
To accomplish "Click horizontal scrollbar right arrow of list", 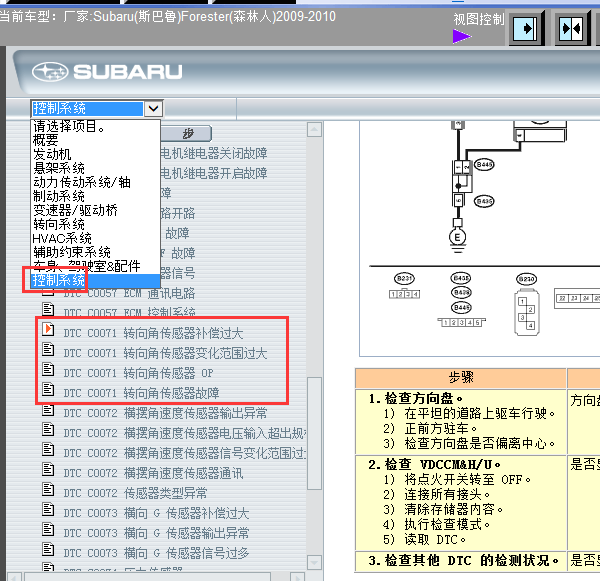I will point(297,577).
